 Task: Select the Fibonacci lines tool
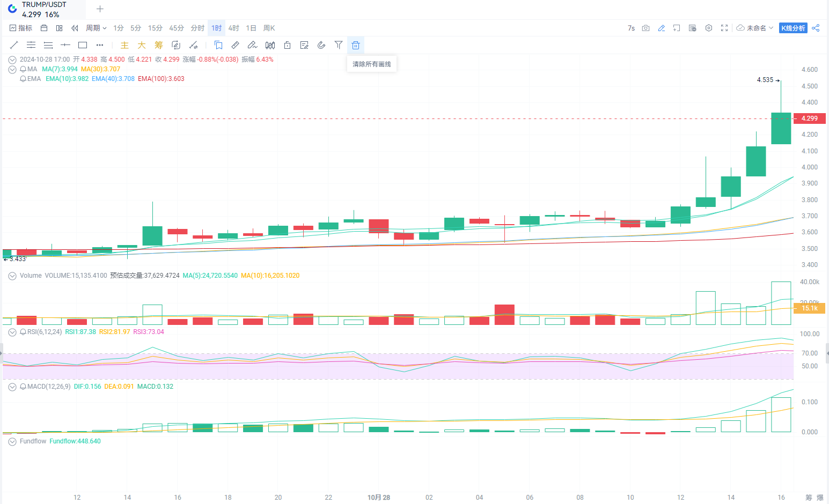click(x=48, y=45)
